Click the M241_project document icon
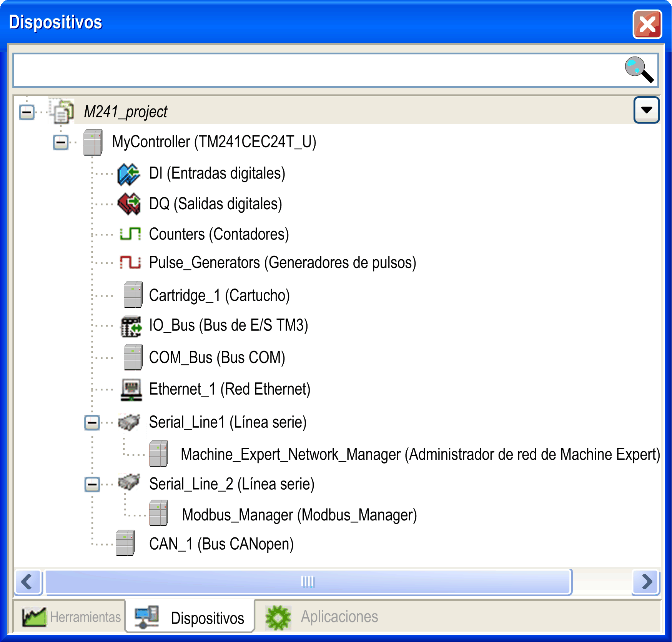Screen dimensions: 672x642 [x=62, y=112]
